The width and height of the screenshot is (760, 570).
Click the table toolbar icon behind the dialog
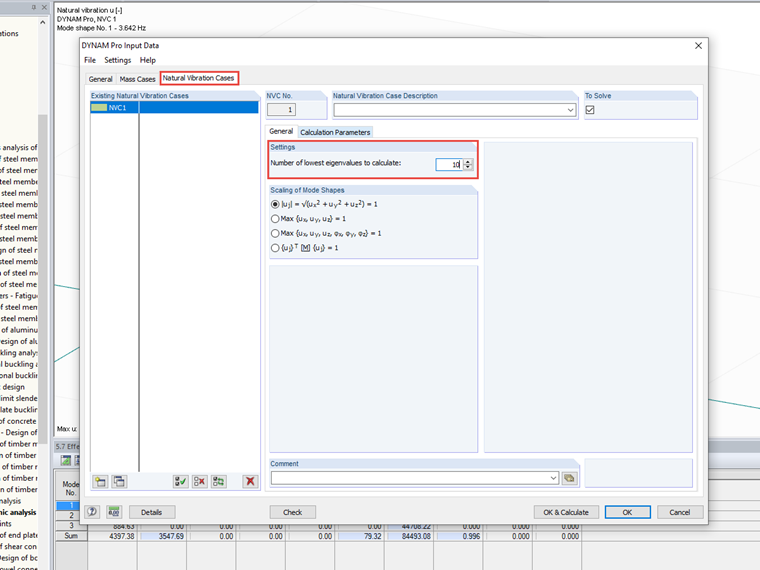click(66, 460)
